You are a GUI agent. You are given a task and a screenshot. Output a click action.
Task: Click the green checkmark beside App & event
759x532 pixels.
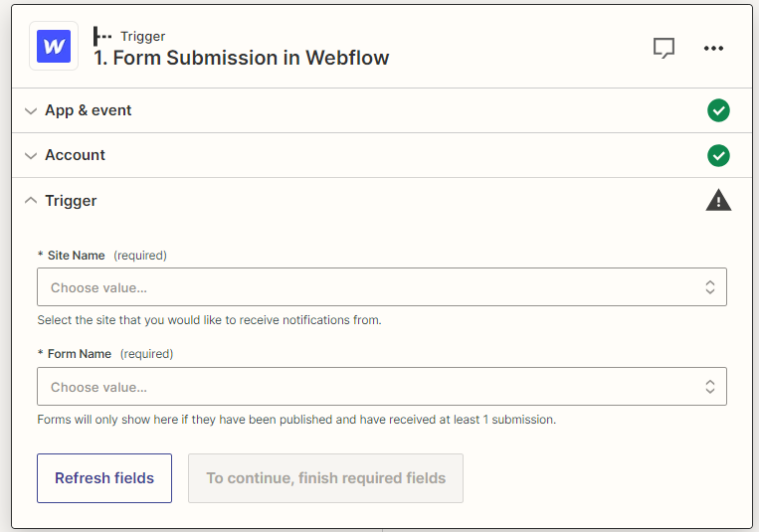pos(718,110)
